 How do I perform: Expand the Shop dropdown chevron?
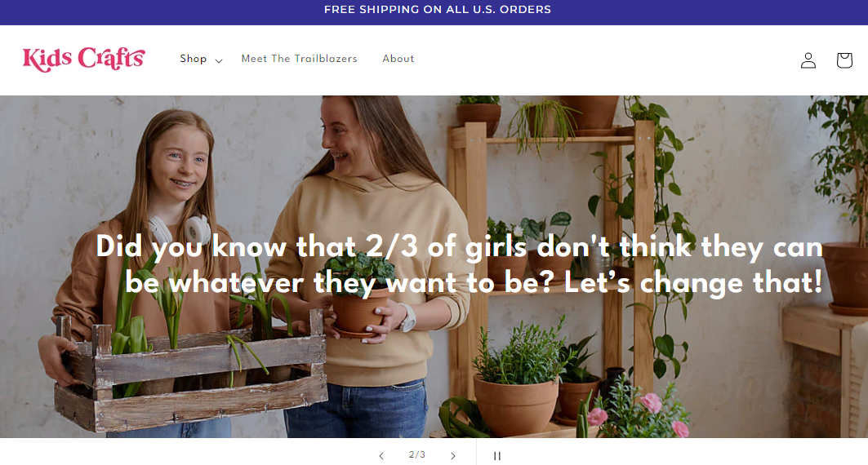click(x=219, y=60)
